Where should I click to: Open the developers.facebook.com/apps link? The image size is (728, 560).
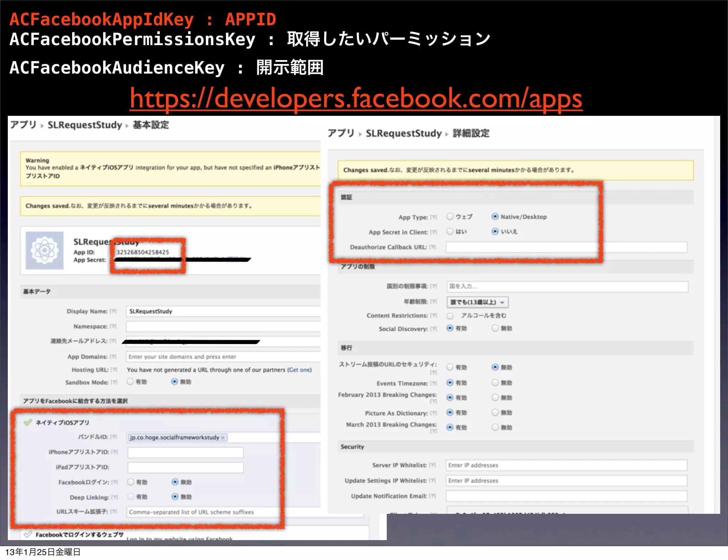coord(356,98)
